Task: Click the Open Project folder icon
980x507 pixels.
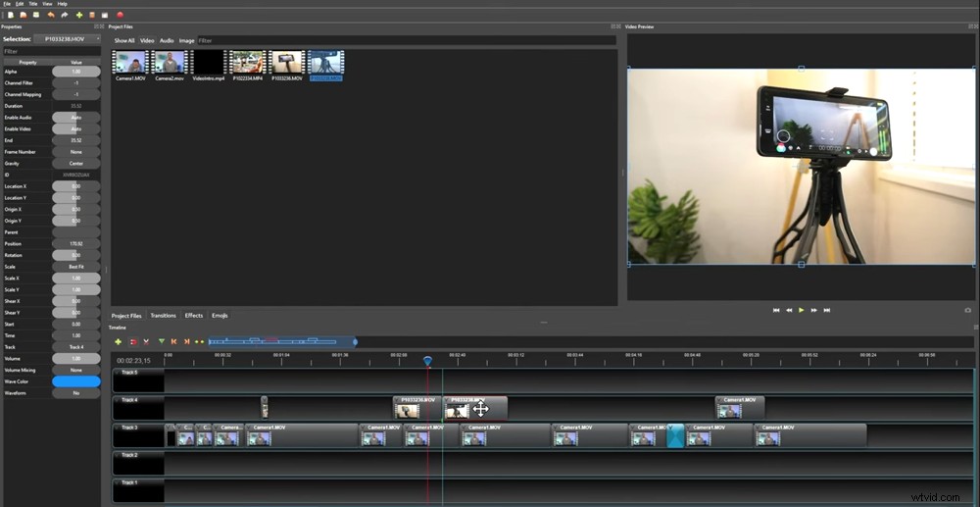Action: 23,15
